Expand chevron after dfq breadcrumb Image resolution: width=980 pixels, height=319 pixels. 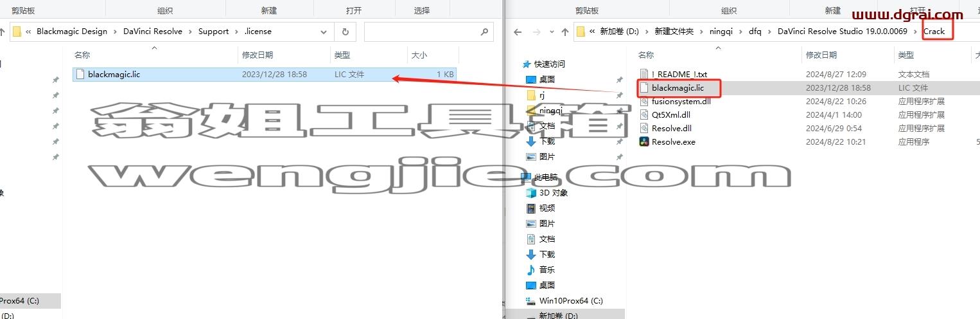(x=769, y=32)
